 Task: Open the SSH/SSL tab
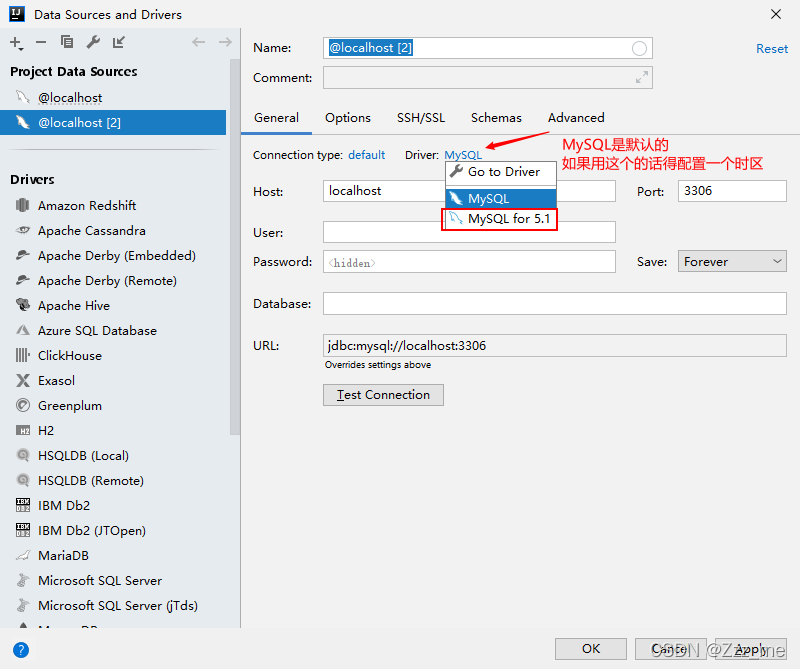(421, 118)
